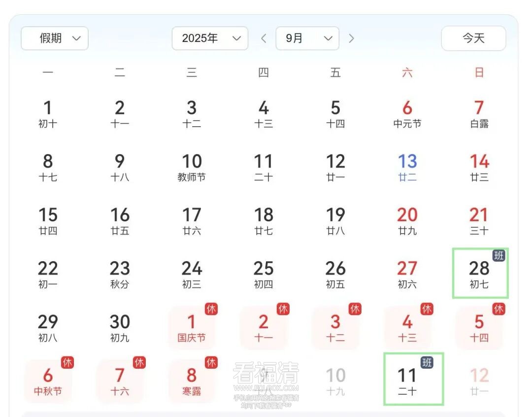Go to next month with right chevron
Screen dimensions: 532x417
351,38
